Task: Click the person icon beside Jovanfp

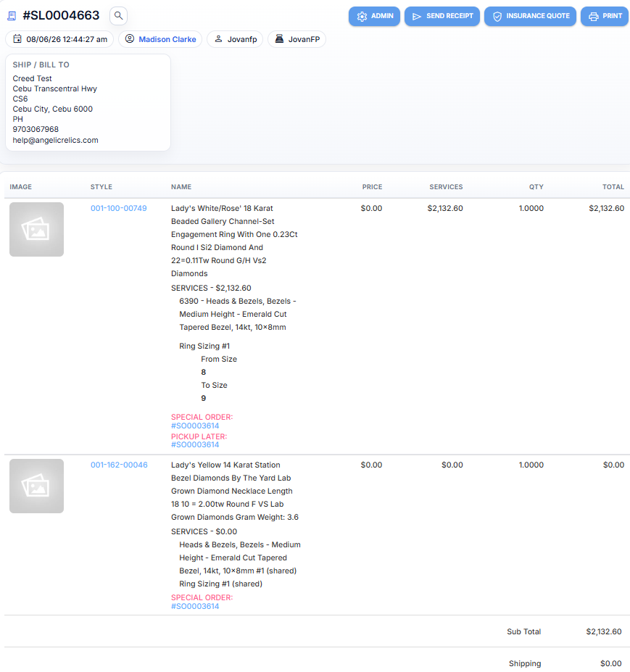Action: coord(218,39)
